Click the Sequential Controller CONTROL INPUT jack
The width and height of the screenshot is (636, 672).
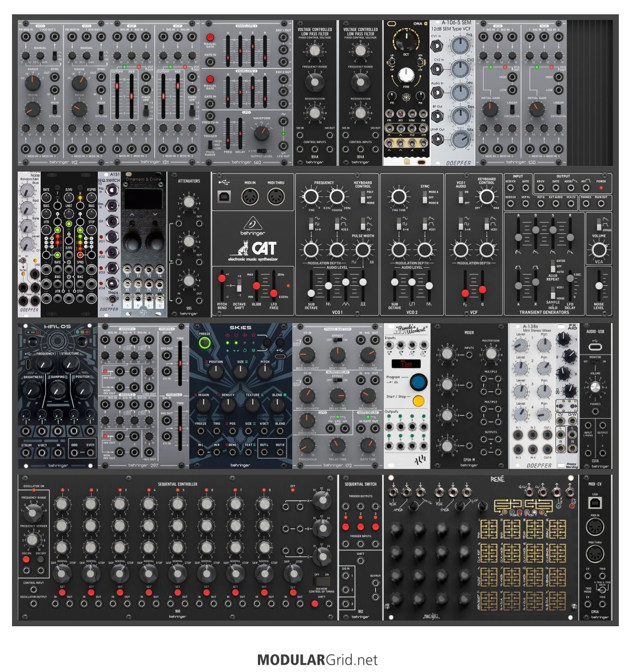pyautogui.click(x=34, y=589)
